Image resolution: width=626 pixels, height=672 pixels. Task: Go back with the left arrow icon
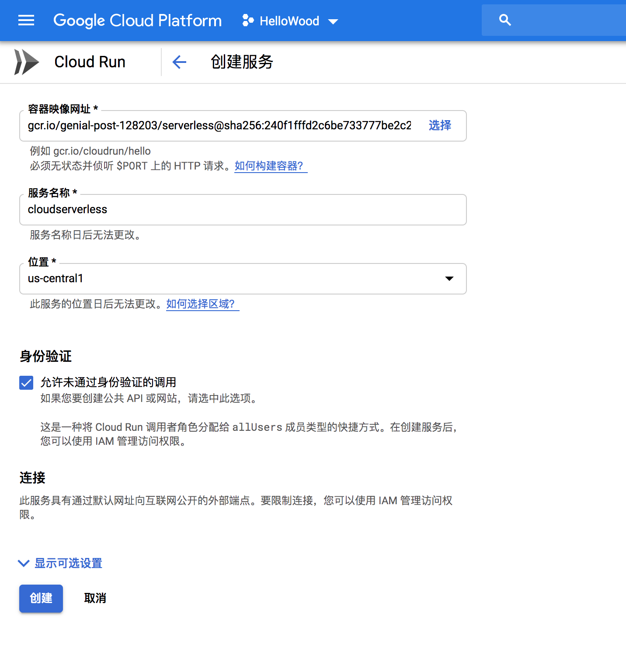pyautogui.click(x=179, y=62)
